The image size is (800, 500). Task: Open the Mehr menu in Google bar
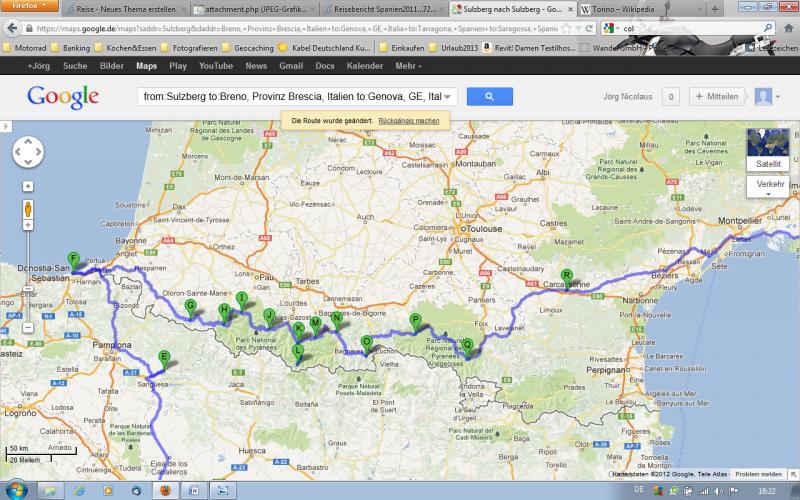click(x=408, y=66)
